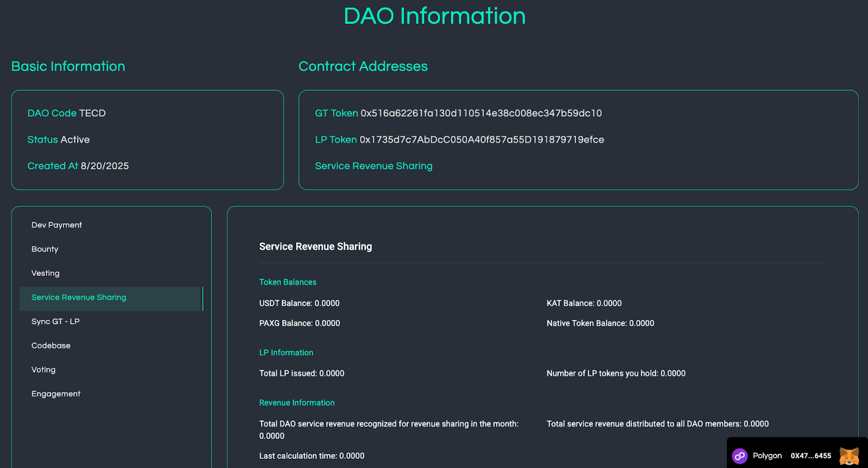Open the Voting section

tap(43, 370)
